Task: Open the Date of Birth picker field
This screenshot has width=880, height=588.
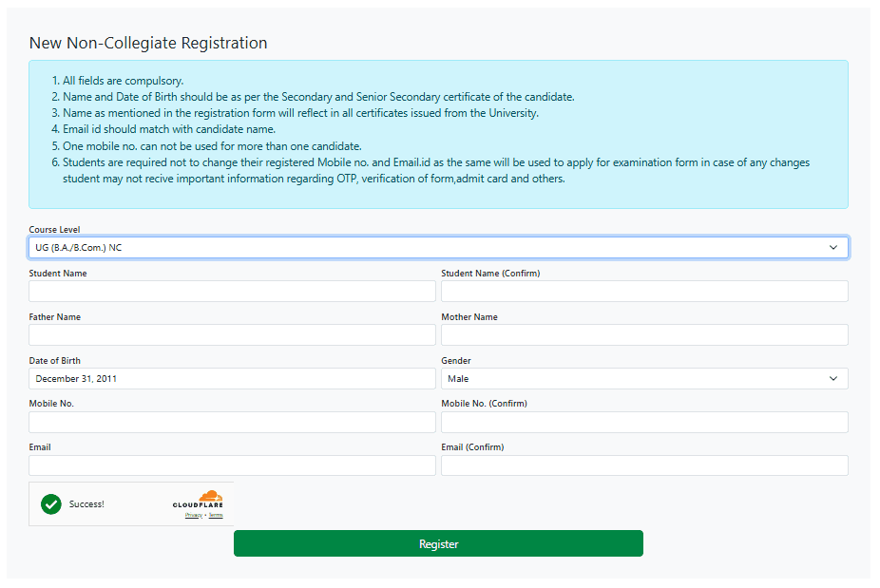Action: coord(232,378)
